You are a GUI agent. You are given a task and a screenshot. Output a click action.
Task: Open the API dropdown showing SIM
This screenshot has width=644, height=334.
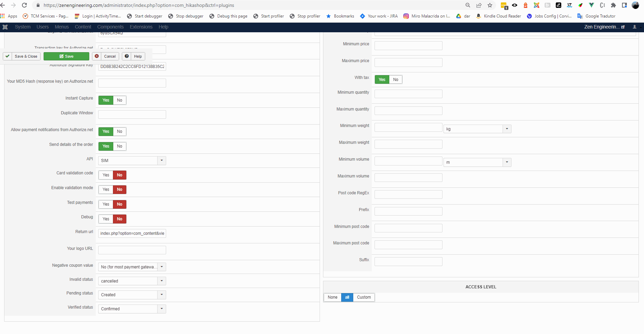pyautogui.click(x=132, y=161)
